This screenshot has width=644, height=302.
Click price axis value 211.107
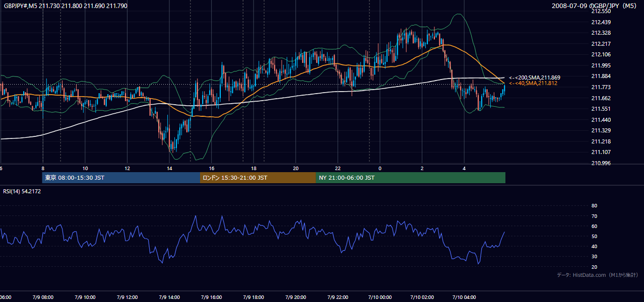point(601,152)
